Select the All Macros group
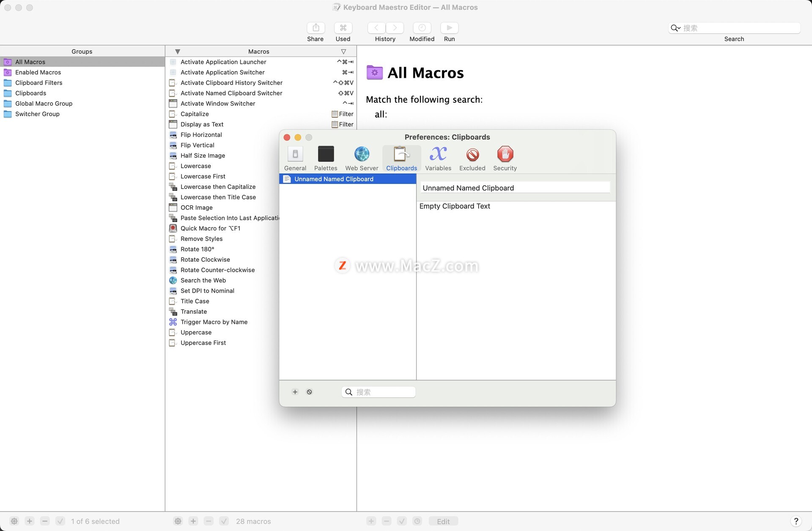 82,62
